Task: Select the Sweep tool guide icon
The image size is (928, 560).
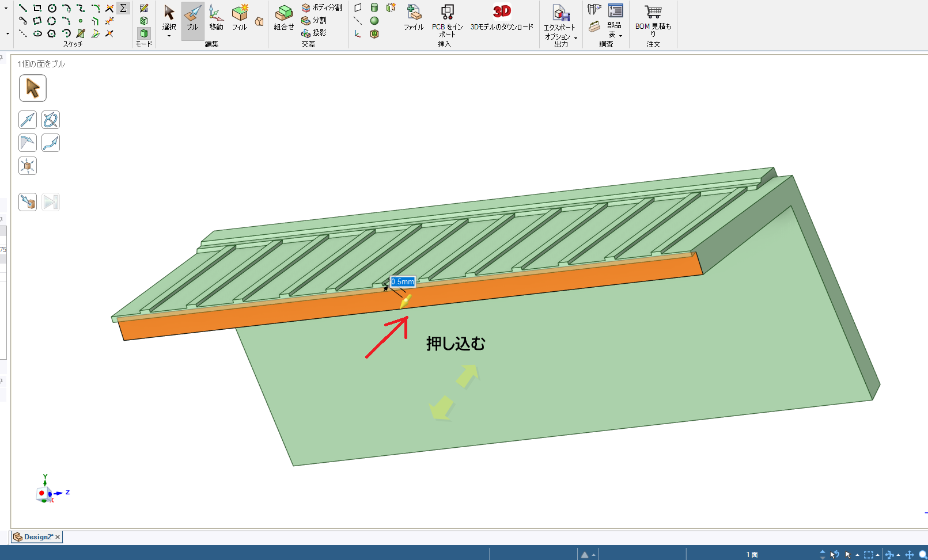Action: (x=51, y=143)
